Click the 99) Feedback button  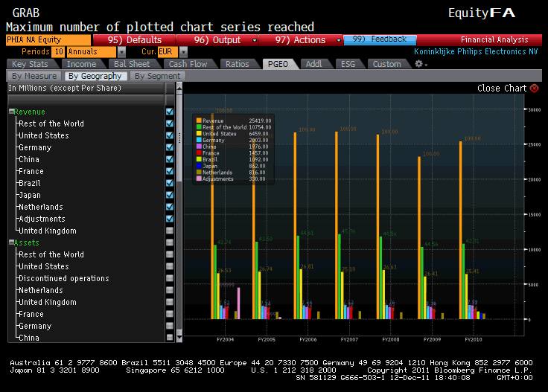click(379, 39)
